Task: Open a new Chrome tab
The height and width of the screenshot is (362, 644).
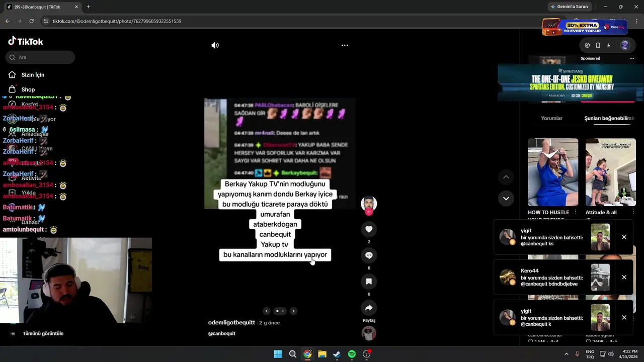Action: (89, 7)
